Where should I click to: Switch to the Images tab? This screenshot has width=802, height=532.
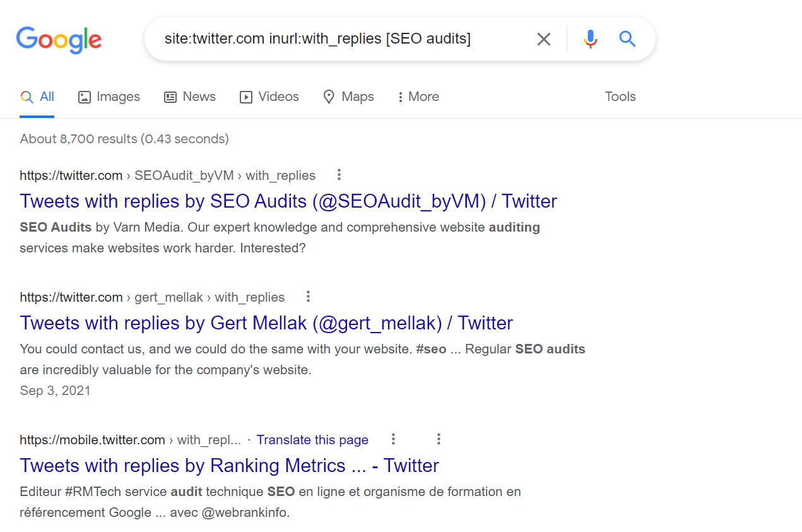pyautogui.click(x=109, y=97)
